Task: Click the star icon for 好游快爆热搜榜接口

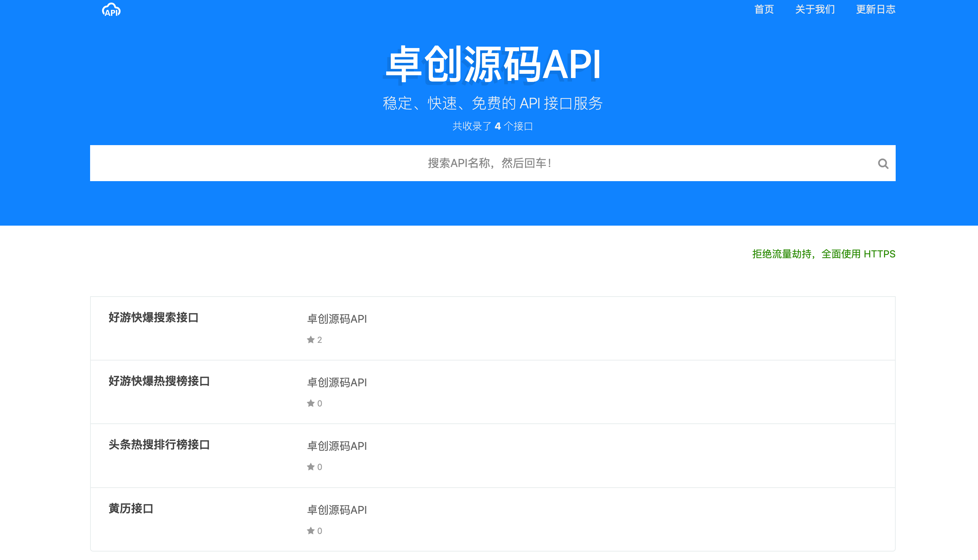Action: (x=311, y=403)
